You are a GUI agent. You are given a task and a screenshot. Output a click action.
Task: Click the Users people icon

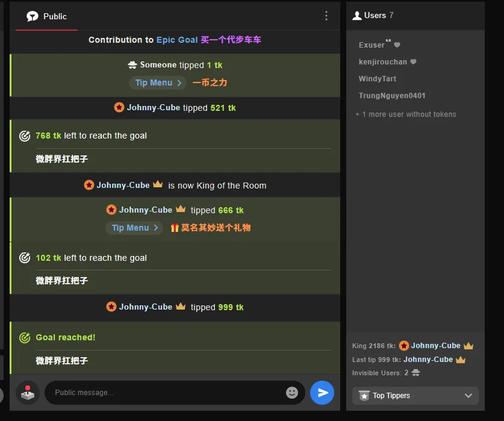[357, 16]
